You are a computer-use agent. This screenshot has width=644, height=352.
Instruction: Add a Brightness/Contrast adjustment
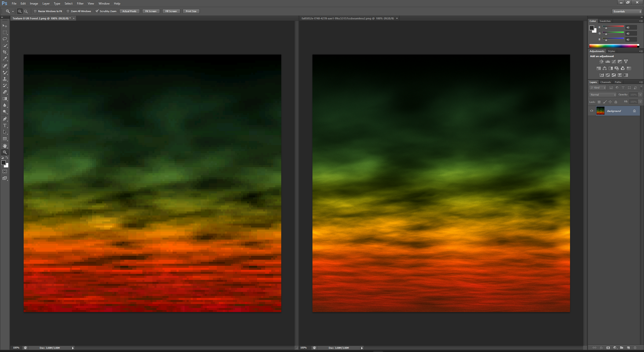602,62
